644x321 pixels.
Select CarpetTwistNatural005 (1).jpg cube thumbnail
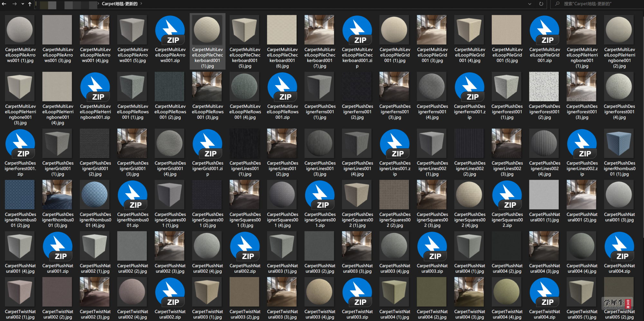582,292
